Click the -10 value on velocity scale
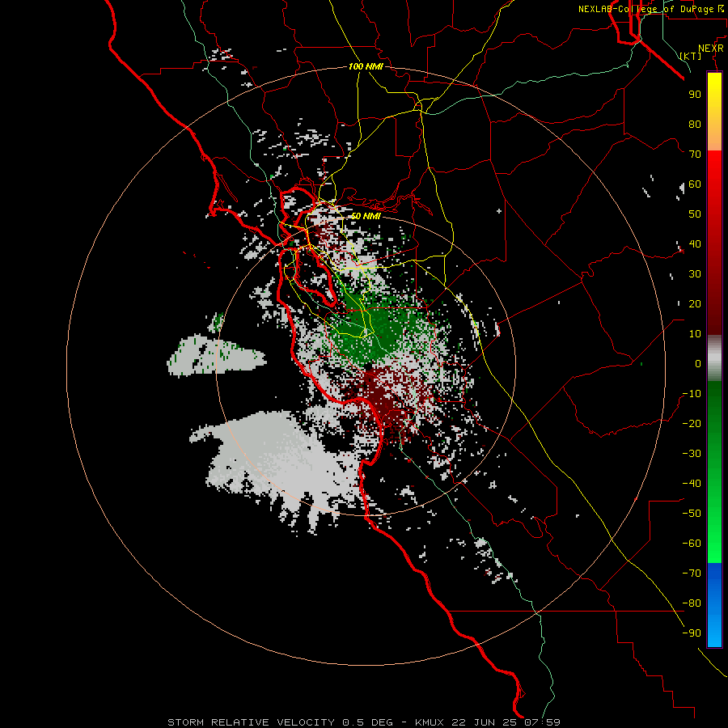The image size is (728, 728). pos(692,394)
